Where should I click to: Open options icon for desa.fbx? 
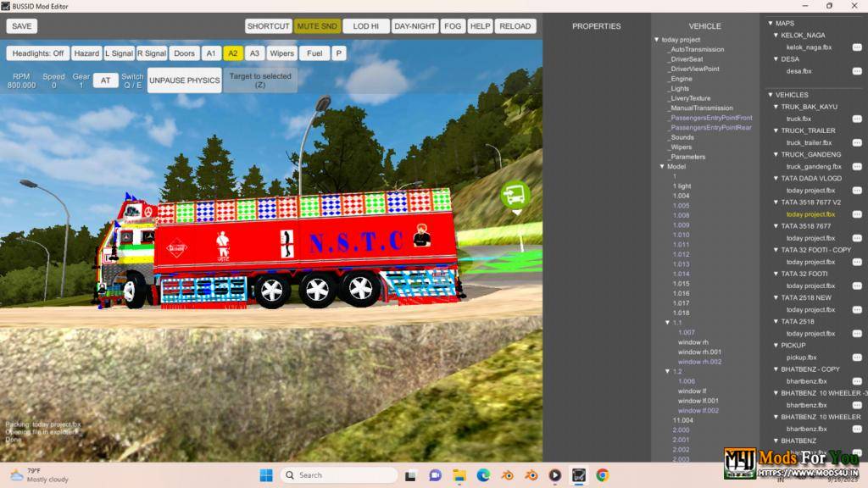coord(857,71)
